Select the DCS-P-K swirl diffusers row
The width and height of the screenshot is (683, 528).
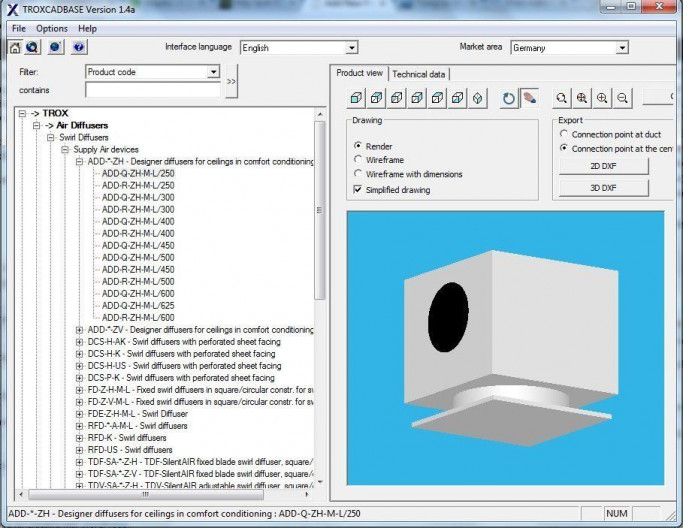181,378
